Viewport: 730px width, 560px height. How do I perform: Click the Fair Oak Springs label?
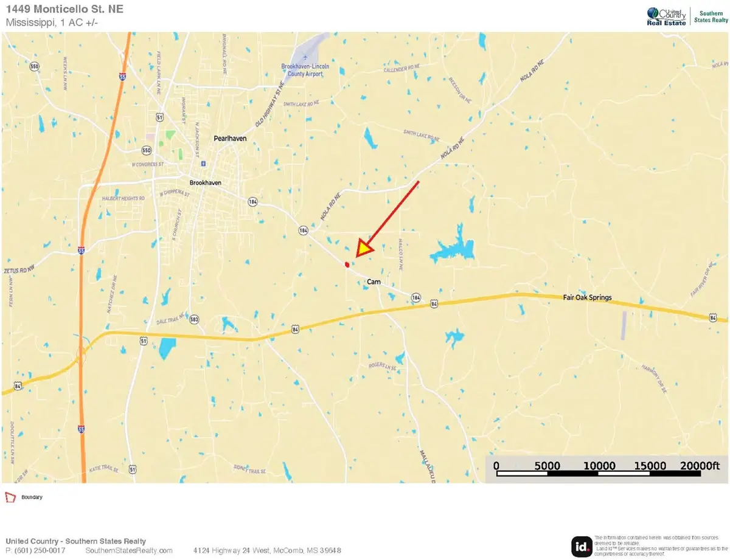pos(587,297)
